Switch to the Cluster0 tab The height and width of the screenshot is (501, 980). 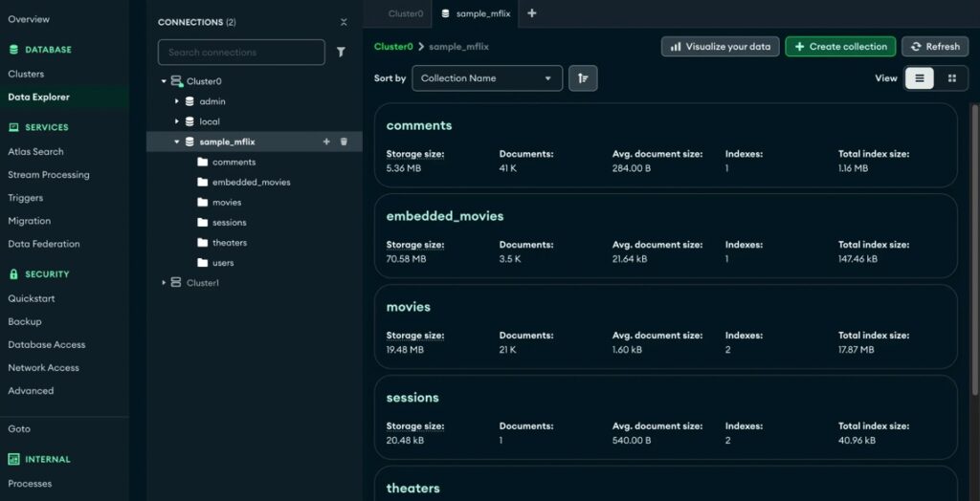[406, 13]
